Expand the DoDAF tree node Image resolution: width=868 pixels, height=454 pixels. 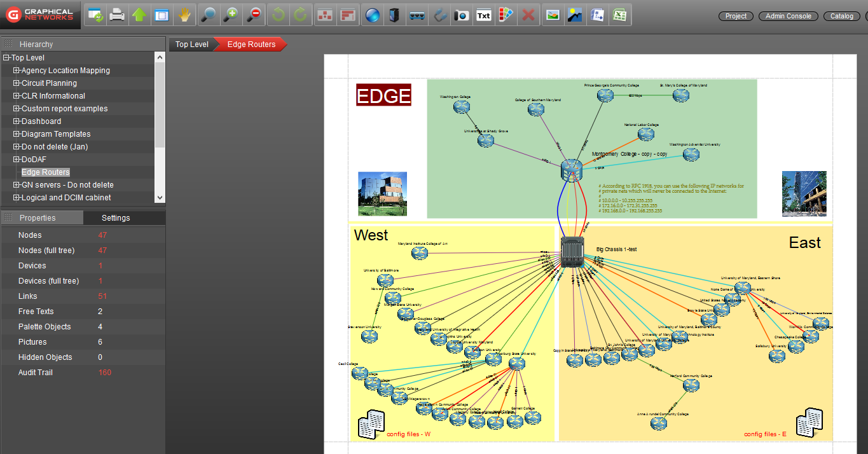pos(17,160)
